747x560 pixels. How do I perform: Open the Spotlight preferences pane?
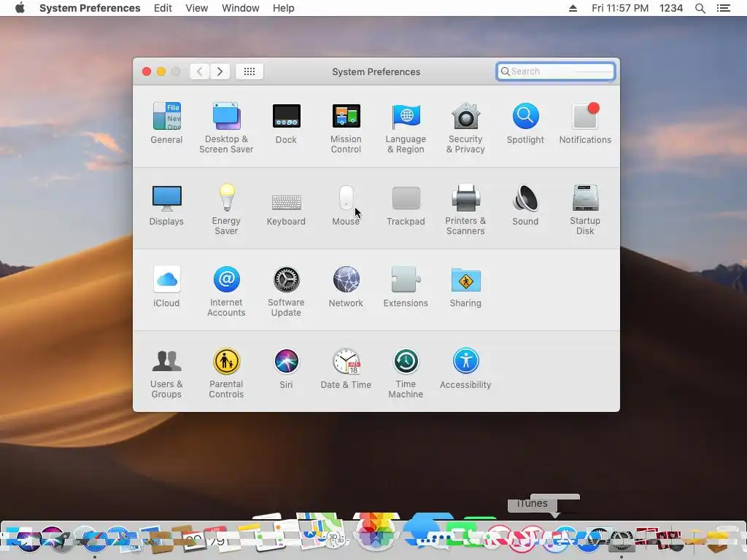[525, 122]
